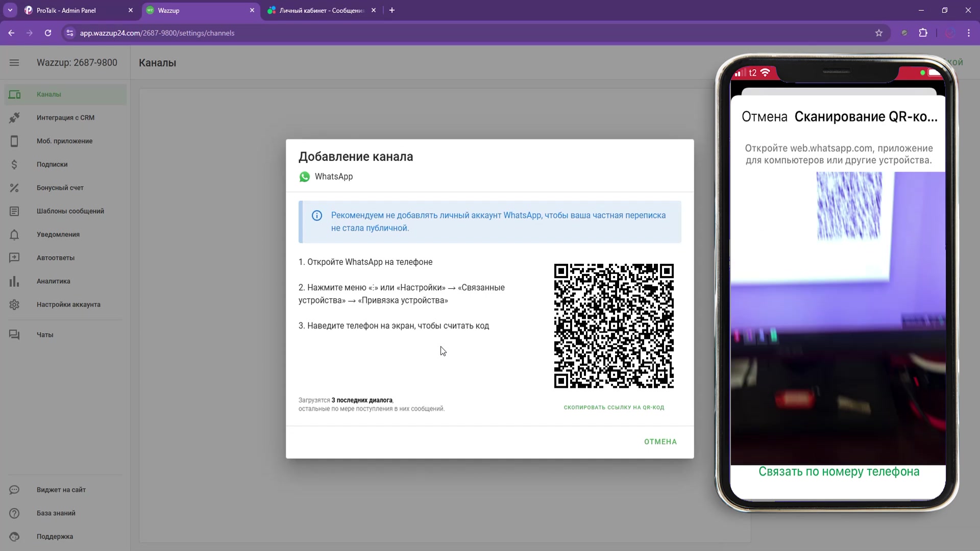Click the Подписки dollar icon
This screenshot has height=551, width=980.
pos(14,164)
